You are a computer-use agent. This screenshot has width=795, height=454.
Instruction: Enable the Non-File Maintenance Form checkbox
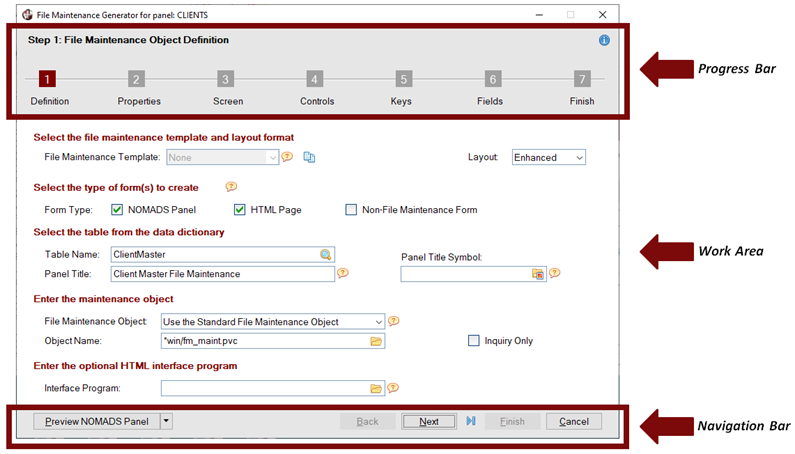(351, 210)
